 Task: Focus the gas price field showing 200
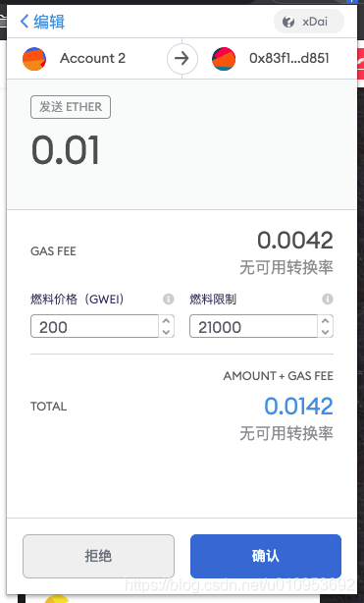(94, 326)
